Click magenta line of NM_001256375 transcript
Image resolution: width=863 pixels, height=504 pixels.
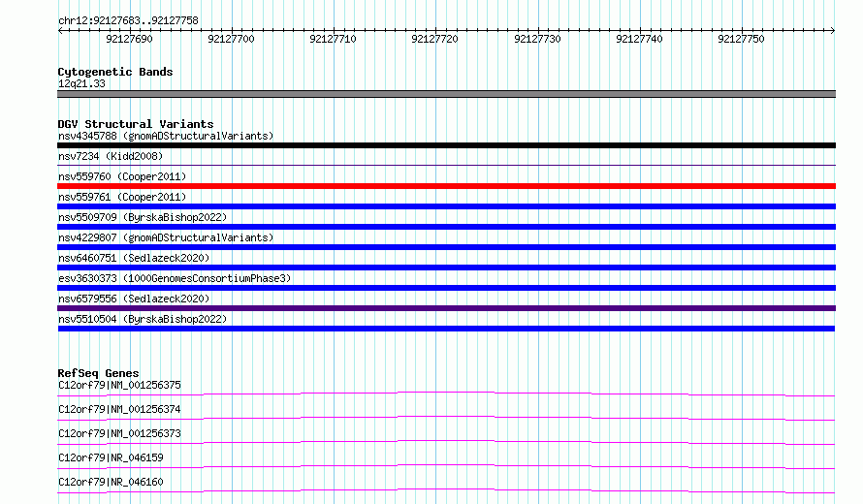(x=446, y=394)
